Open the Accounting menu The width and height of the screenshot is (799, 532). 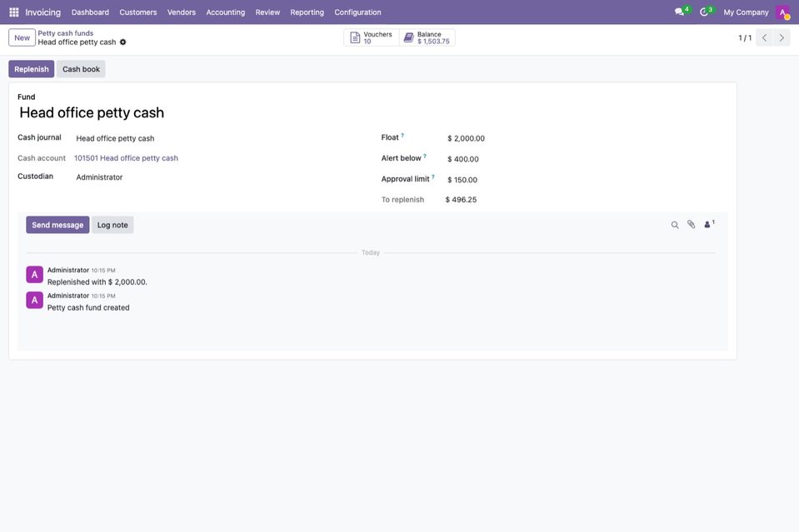click(225, 12)
